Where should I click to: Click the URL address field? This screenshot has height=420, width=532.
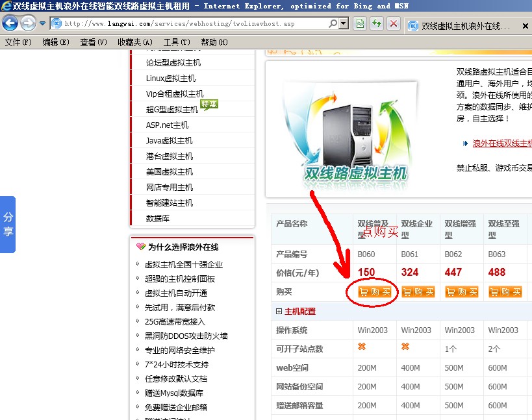point(195,24)
